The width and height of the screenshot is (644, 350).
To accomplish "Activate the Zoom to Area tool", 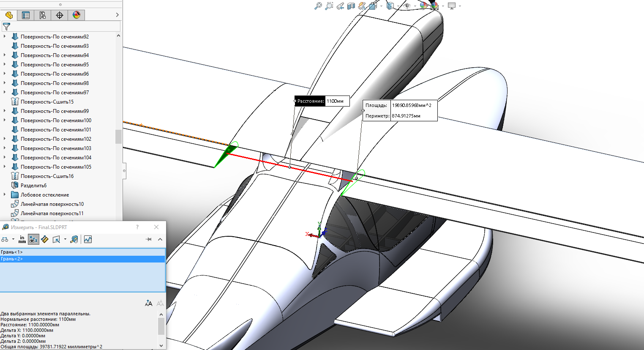I will click(x=329, y=6).
